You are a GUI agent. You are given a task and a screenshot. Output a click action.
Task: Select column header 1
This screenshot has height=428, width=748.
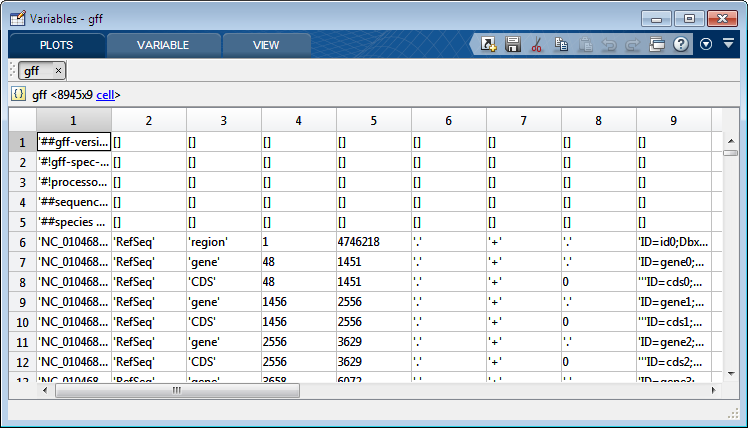(x=73, y=120)
